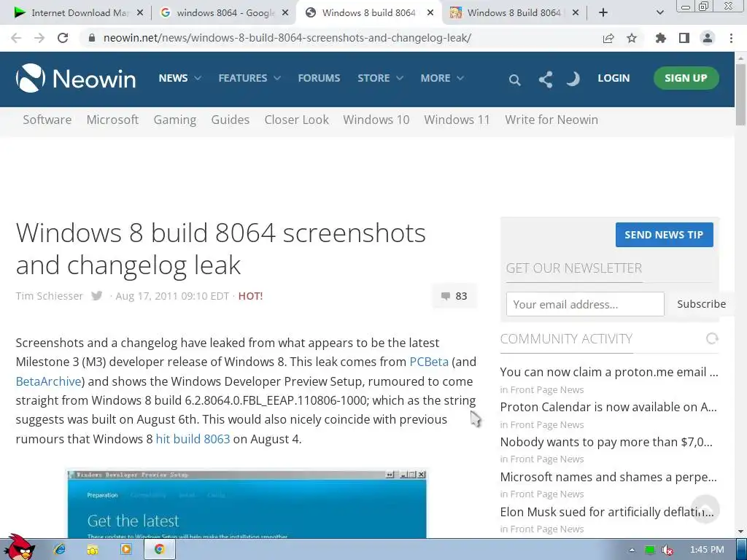The image size is (747, 560).
Task: Click the Neowin share icon in header
Action: (546, 79)
